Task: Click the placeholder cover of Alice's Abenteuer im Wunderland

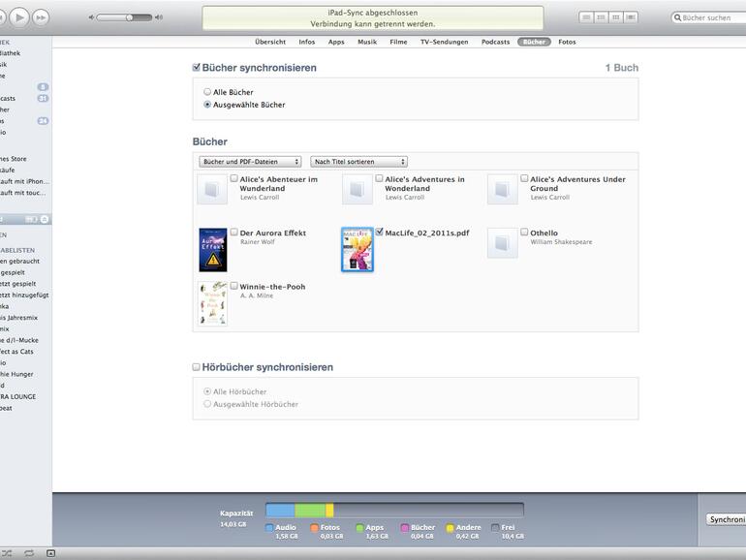Action: 212,189
